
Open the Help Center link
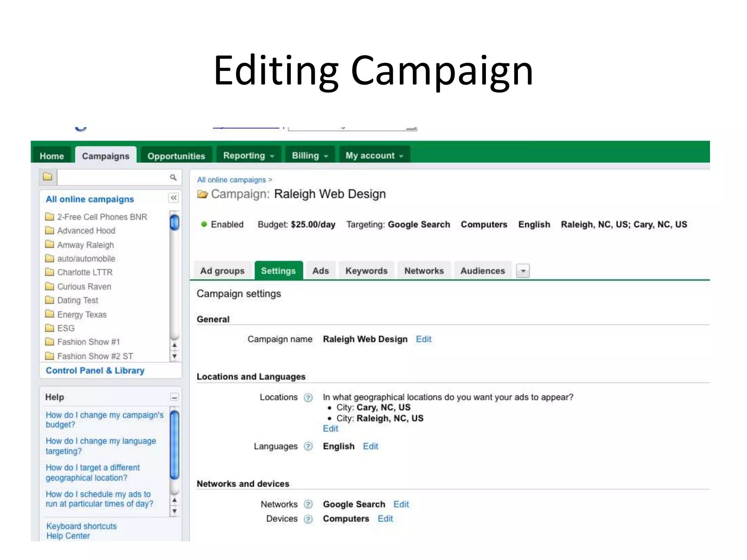68,536
